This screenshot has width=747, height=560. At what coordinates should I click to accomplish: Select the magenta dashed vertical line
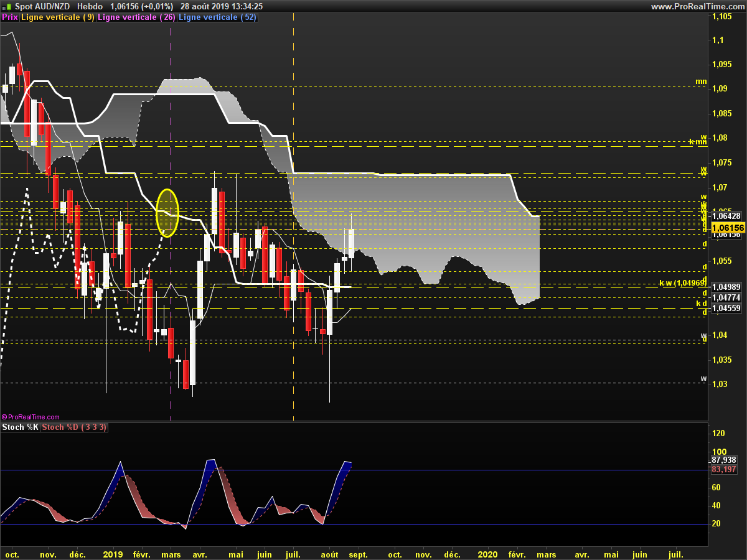[x=171, y=218]
